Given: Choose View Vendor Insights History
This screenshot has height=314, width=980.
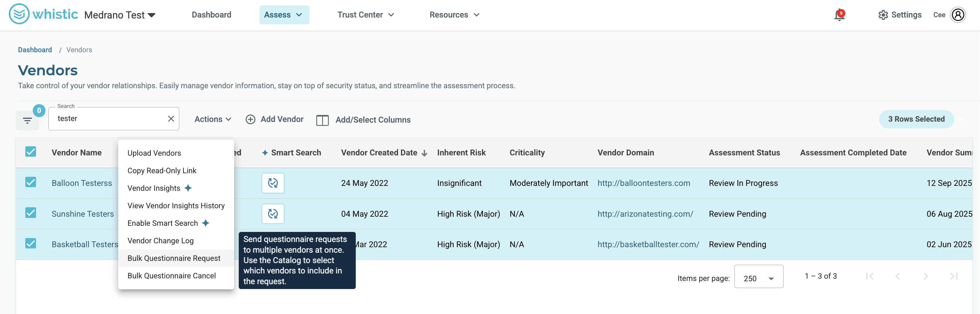Looking at the screenshot, I should 176,205.
